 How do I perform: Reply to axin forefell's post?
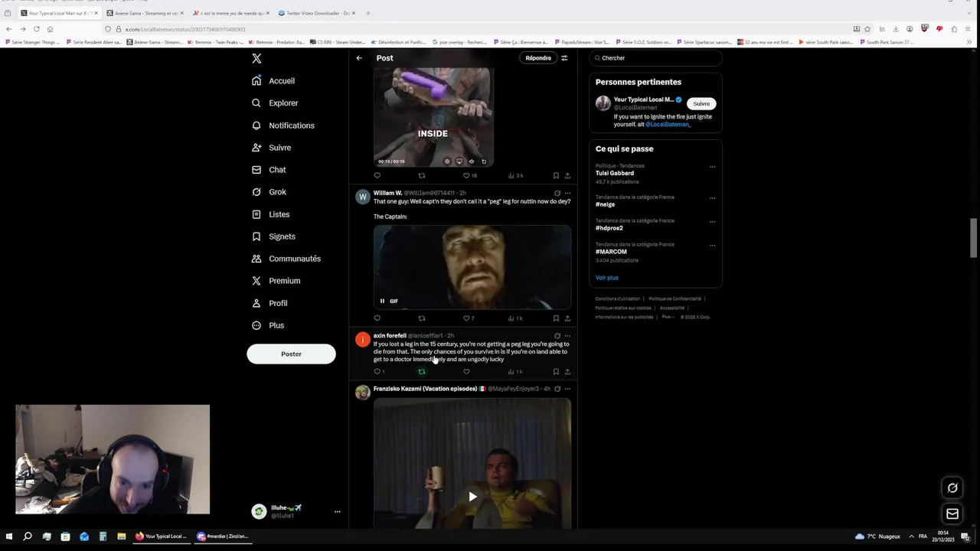pos(378,372)
